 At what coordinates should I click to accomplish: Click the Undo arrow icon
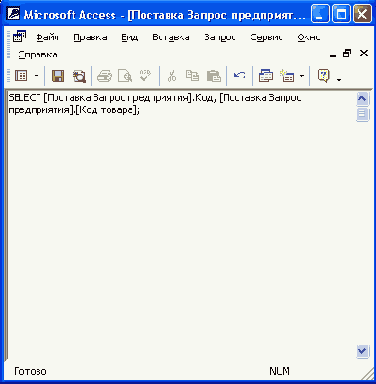pyautogui.click(x=239, y=75)
